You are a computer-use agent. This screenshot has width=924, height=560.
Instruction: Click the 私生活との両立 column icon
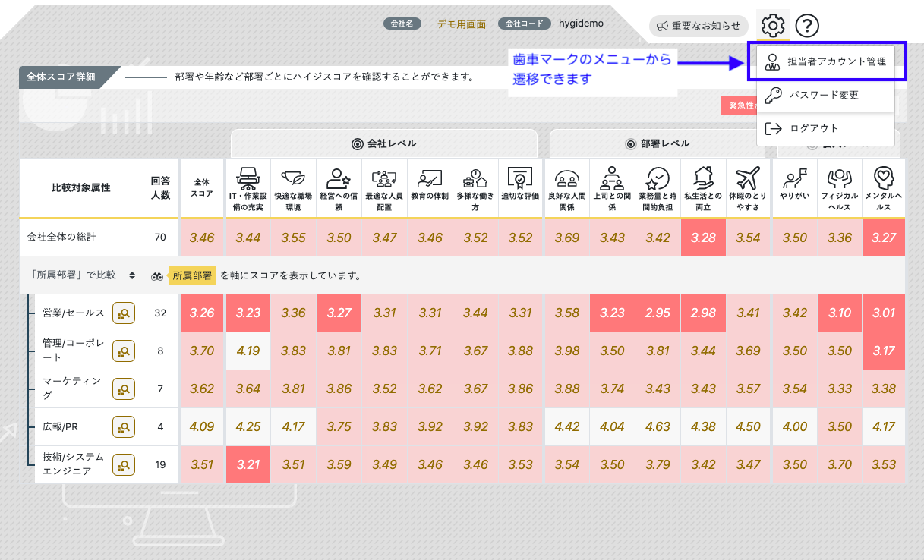point(703,178)
